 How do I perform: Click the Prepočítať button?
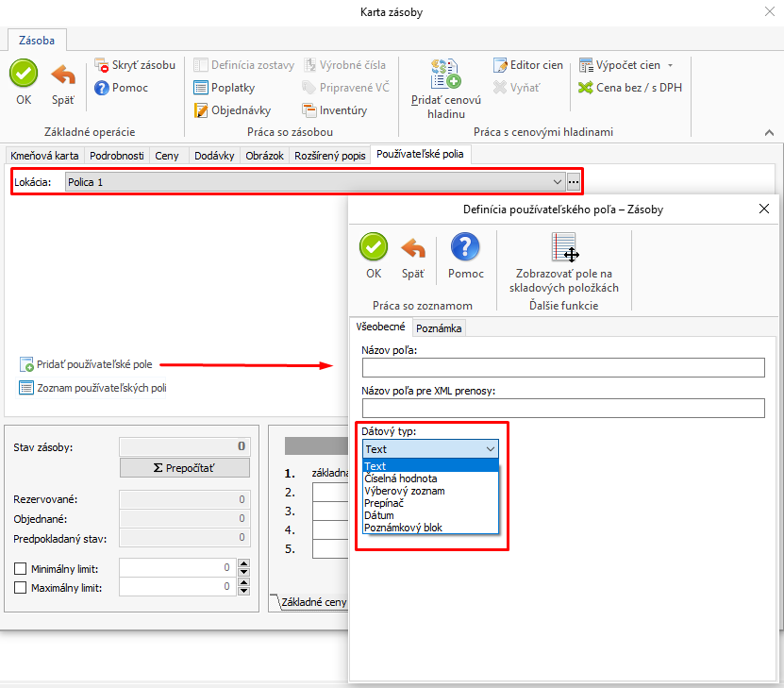tap(184, 468)
